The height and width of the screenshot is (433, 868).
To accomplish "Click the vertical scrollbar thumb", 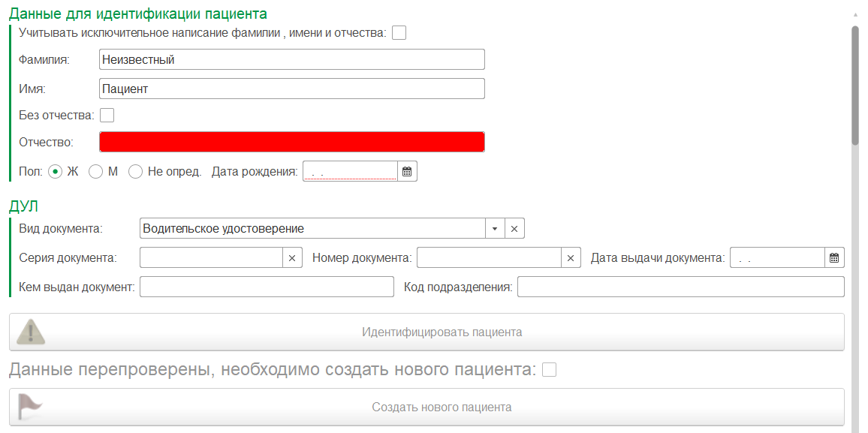I will (855, 83).
